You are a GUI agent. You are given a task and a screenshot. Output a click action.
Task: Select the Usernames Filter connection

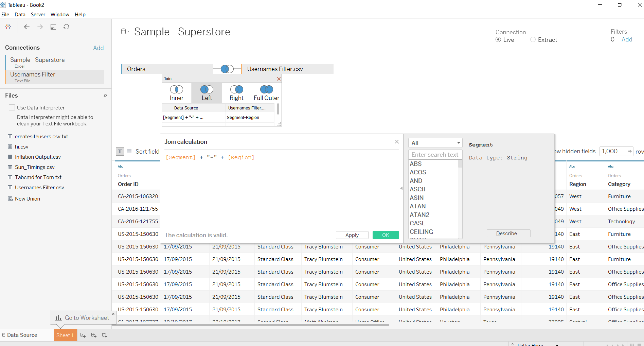coord(55,77)
